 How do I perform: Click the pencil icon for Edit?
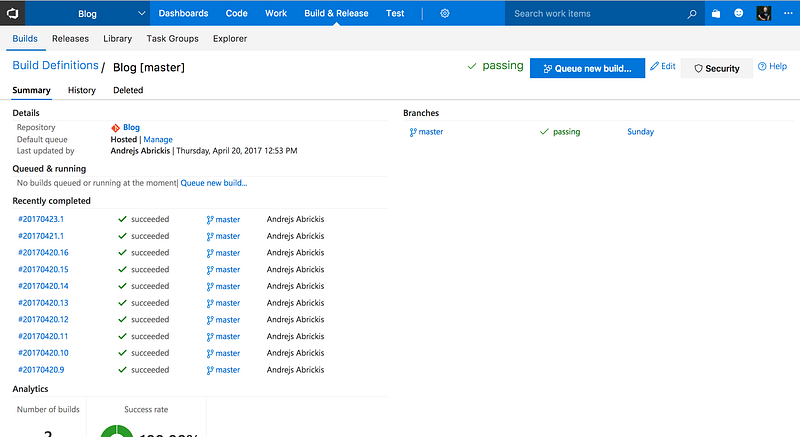tap(654, 66)
